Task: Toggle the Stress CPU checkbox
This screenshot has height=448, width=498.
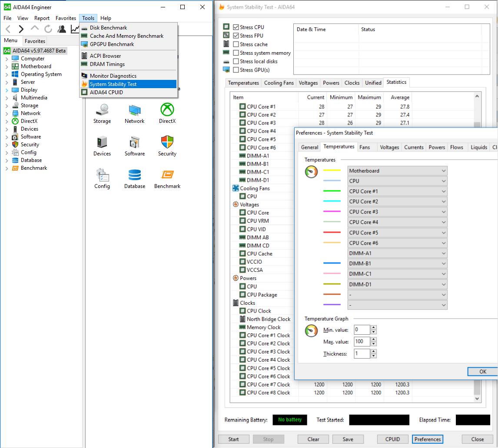Action: [236, 27]
